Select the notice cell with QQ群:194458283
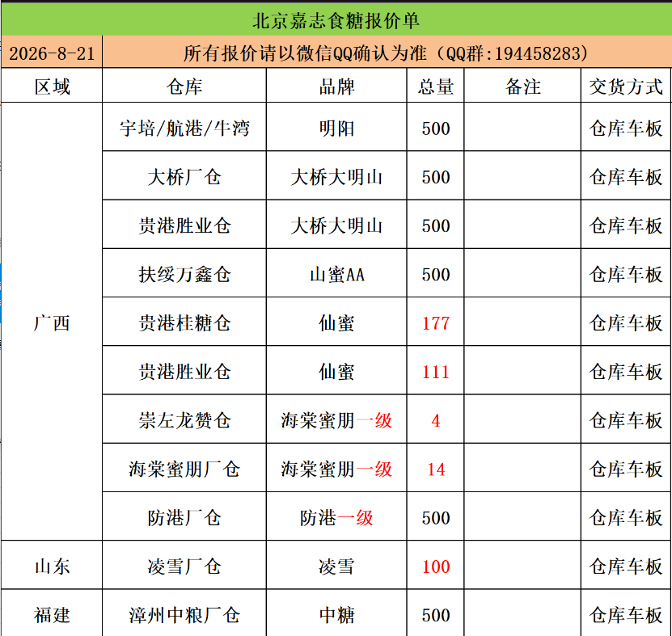The height and width of the screenshot is (636, 672). [387, 53]
